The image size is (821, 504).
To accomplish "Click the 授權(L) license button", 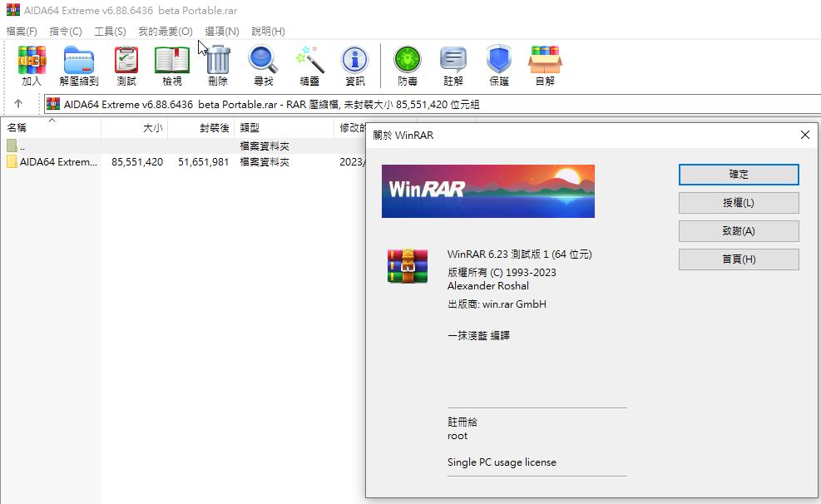I will tap(739, 203).
